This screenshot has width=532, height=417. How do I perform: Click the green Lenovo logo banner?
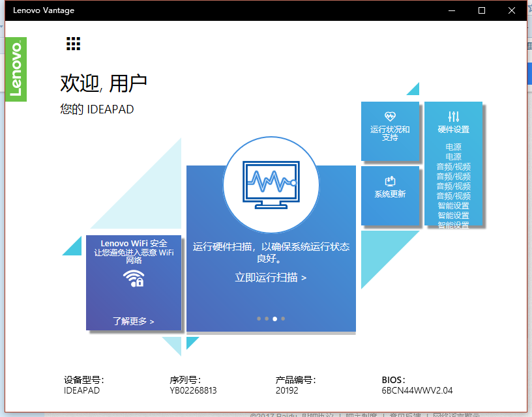point(16,69)
